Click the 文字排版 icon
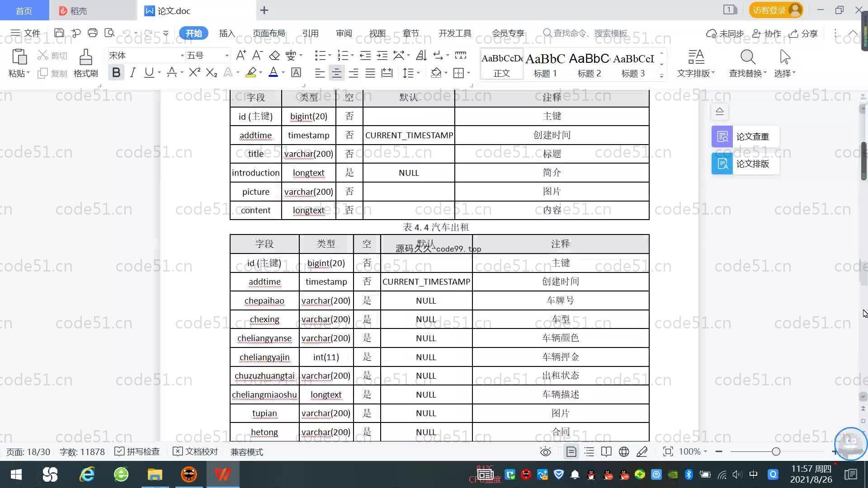The height and width of the screenshot is (488, 868). click(696, 57)
